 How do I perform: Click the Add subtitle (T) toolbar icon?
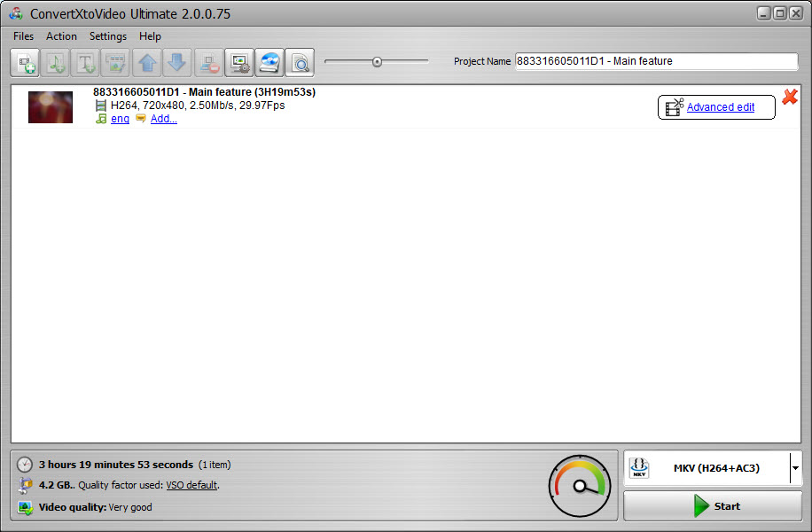[x=85, y=63]
